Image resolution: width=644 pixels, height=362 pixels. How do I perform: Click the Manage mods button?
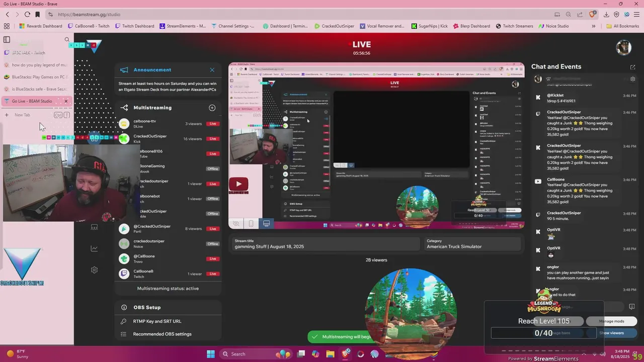[611, 321]
